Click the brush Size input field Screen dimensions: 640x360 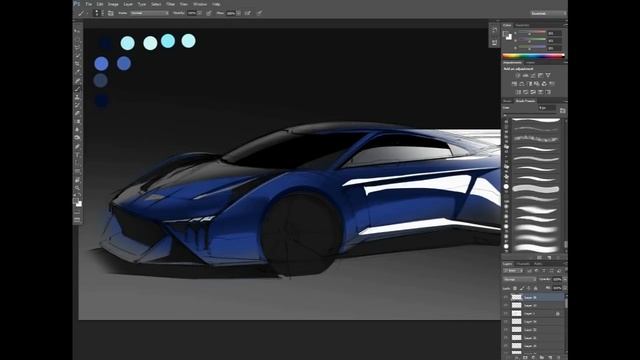[x=547, y=108]
